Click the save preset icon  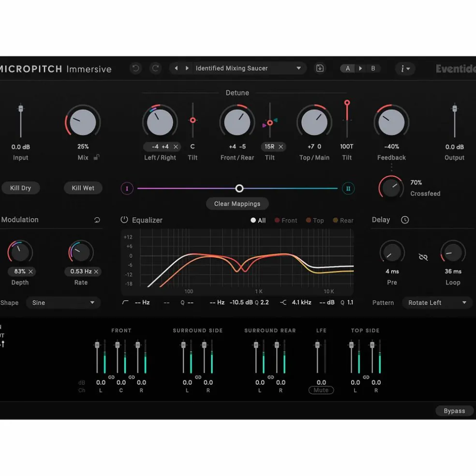320,68
